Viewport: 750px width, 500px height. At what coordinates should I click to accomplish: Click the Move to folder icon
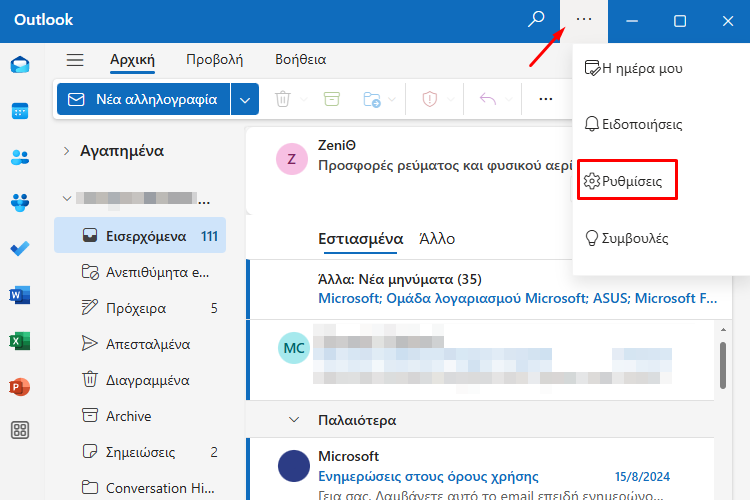coord(372,99)
